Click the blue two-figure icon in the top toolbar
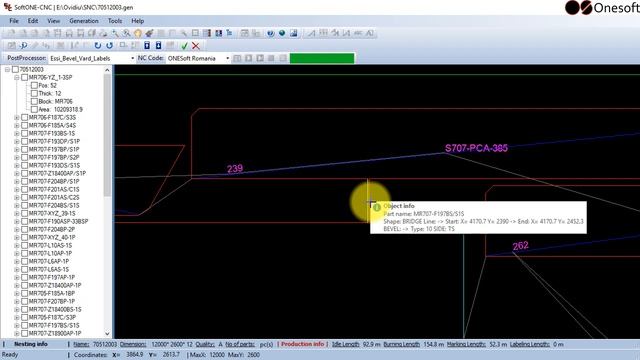Image resolution: width=640 pixels, height=360 pixels. (x=219, y=33)
